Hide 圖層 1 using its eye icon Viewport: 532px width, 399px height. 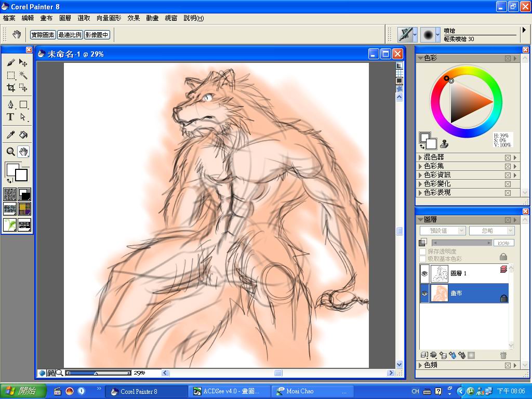[x=424, y=273]
